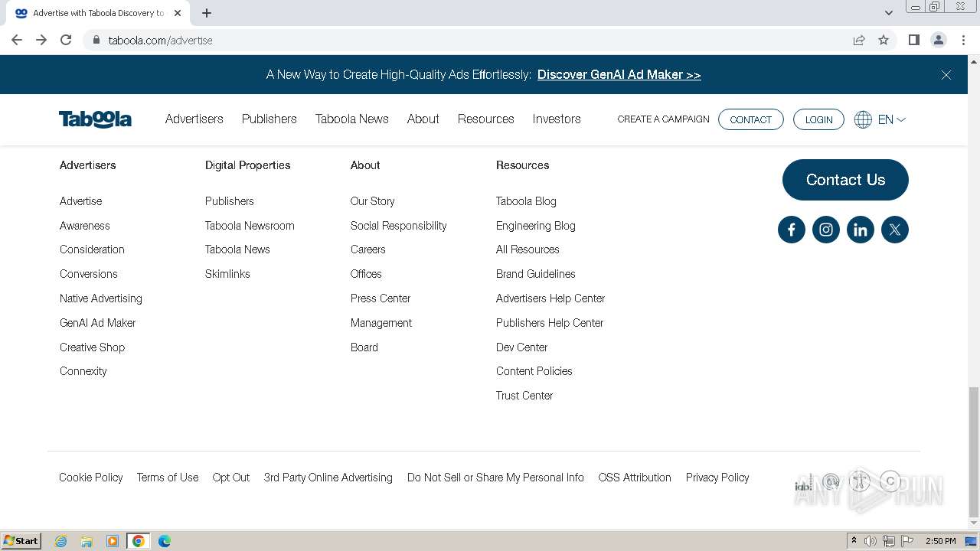Open the Cookie Policy link
980x551 pixels.
91,478
